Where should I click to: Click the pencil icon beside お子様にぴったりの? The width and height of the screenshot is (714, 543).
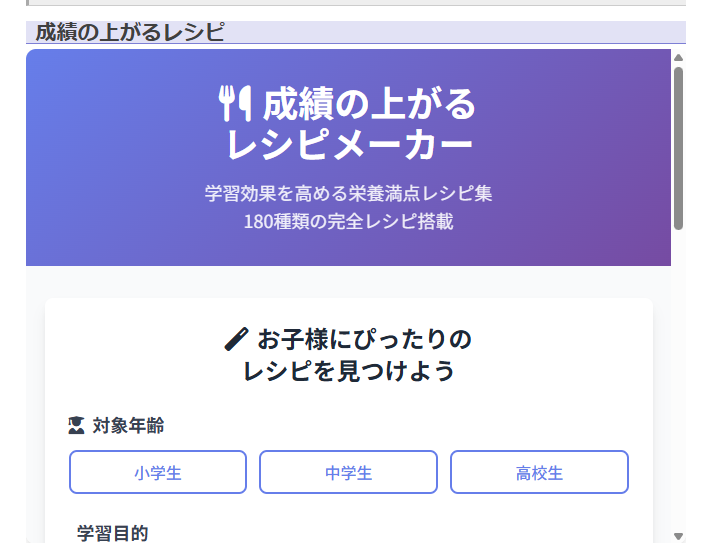click(236, 339)
